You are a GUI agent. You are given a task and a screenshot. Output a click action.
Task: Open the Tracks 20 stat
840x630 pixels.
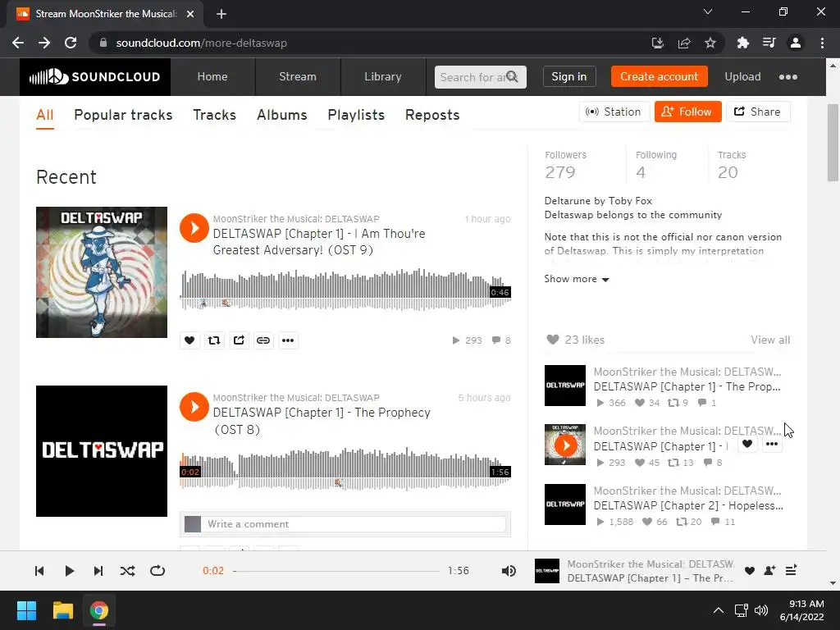tap(731, 166)
